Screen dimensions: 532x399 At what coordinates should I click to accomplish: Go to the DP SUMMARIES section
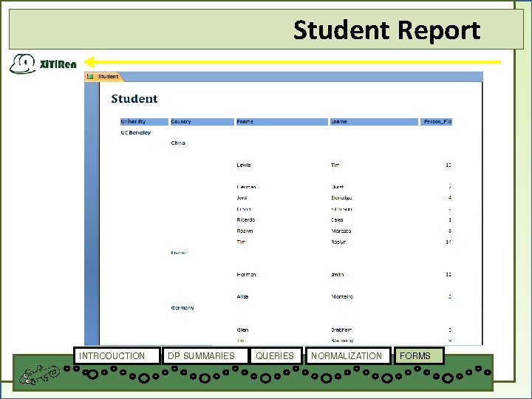tap(205, 355)
